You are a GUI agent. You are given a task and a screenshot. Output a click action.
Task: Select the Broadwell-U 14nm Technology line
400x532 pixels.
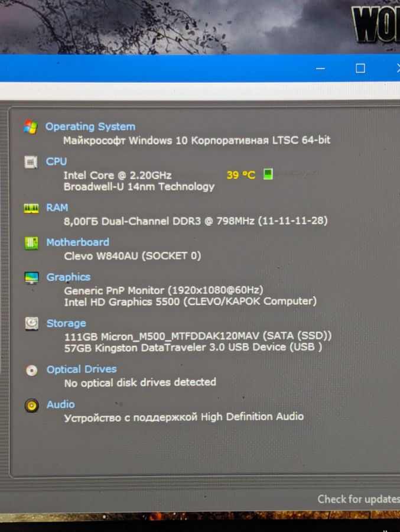pos(139,187)
